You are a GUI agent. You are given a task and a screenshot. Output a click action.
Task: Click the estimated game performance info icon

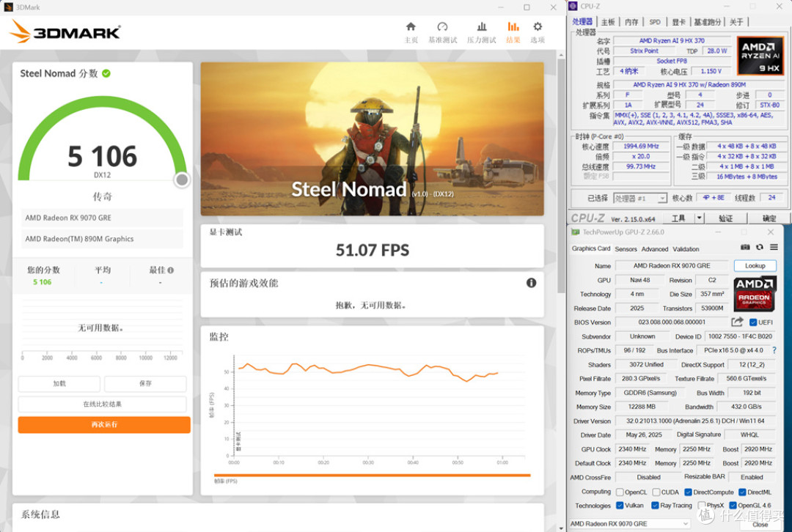coord(532,283)
